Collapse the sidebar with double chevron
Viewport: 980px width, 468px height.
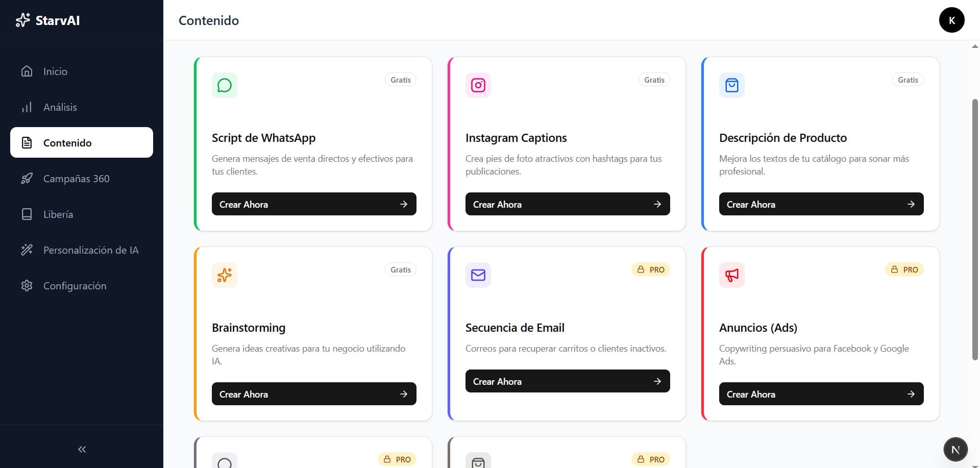pos(82,449)
